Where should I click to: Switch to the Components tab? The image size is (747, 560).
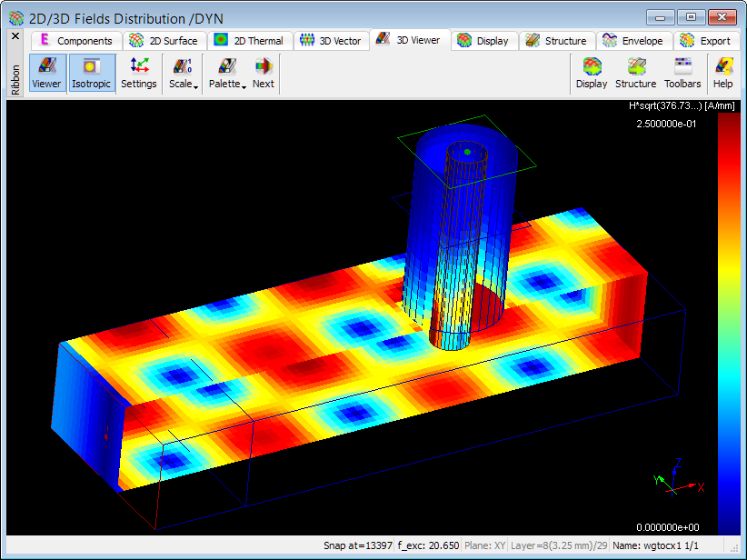tap(75, 41)
